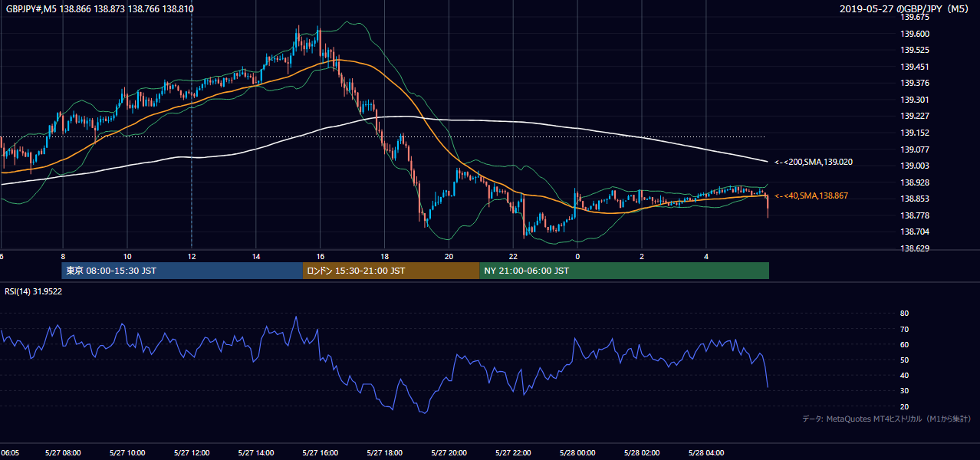This screenshot has height=460, width=980.
Task: Click the 139.301 price axis value
Action: (914, 100)
